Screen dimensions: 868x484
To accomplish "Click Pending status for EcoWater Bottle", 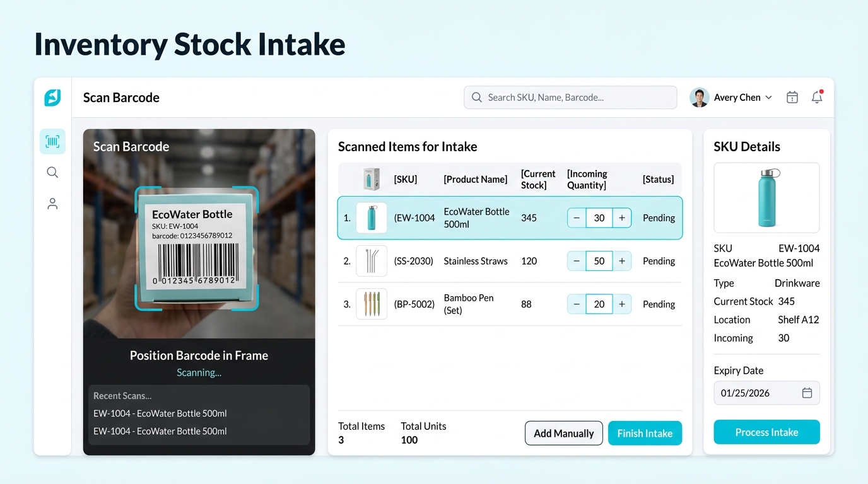I will (x=659, y=218).
